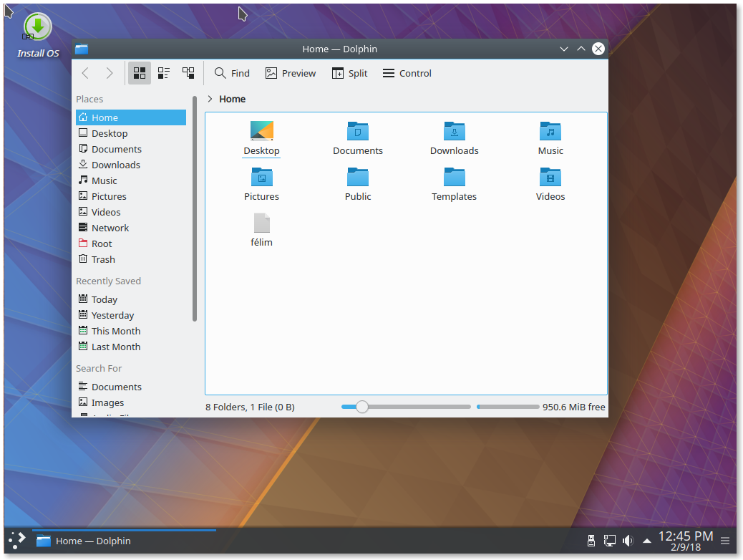743x560 pixels.
Task: Open Root in Places sidebar
Action: coord(131,243)
